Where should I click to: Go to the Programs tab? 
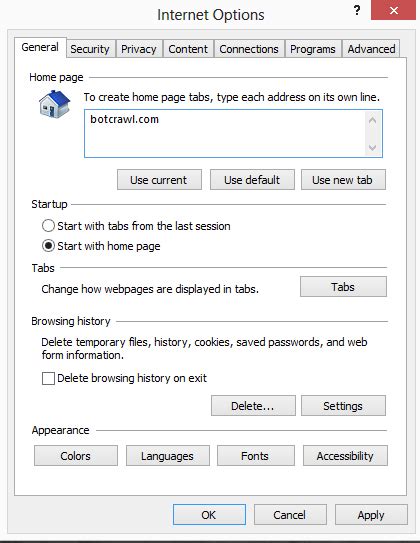coord(313,49)
